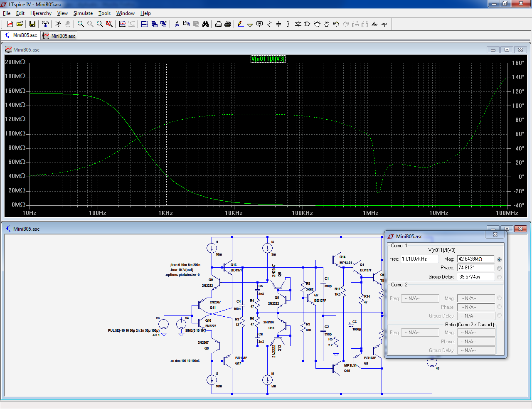Select the Move hand tool
The width and height of the screenshot is (532, 409).
pos(317,24)
